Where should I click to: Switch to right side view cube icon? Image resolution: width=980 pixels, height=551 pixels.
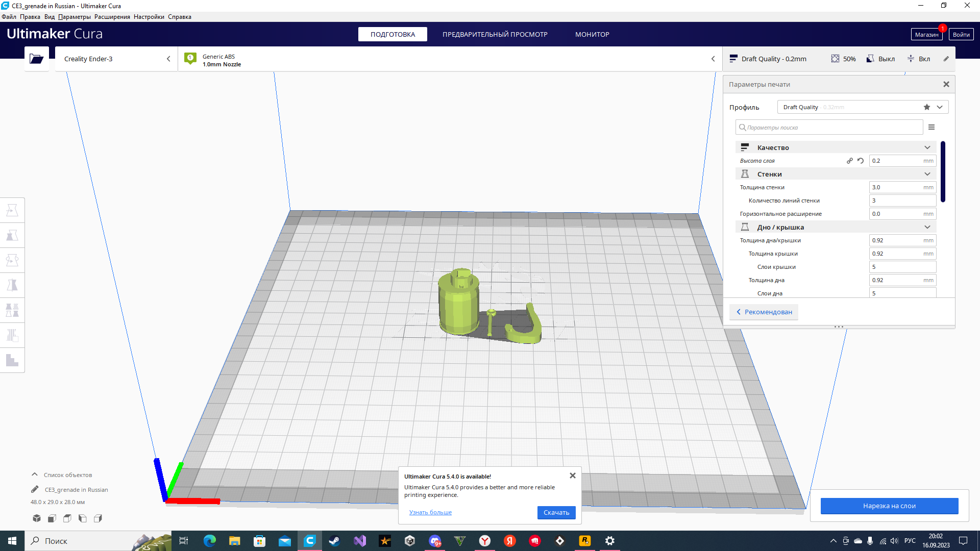98,518
